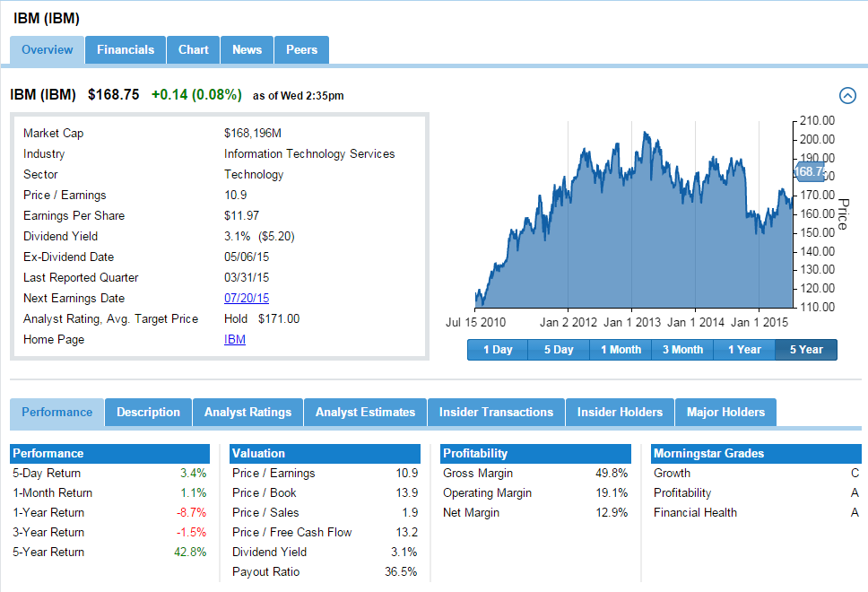Click the Technology sector value
868x592 pixels.
[x=254, y=175]
